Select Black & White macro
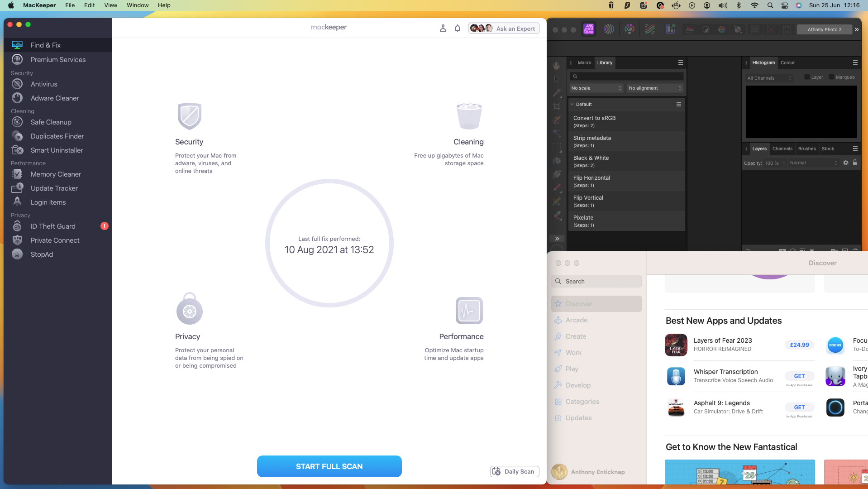 pyautogui.click(x=626, y=161)
